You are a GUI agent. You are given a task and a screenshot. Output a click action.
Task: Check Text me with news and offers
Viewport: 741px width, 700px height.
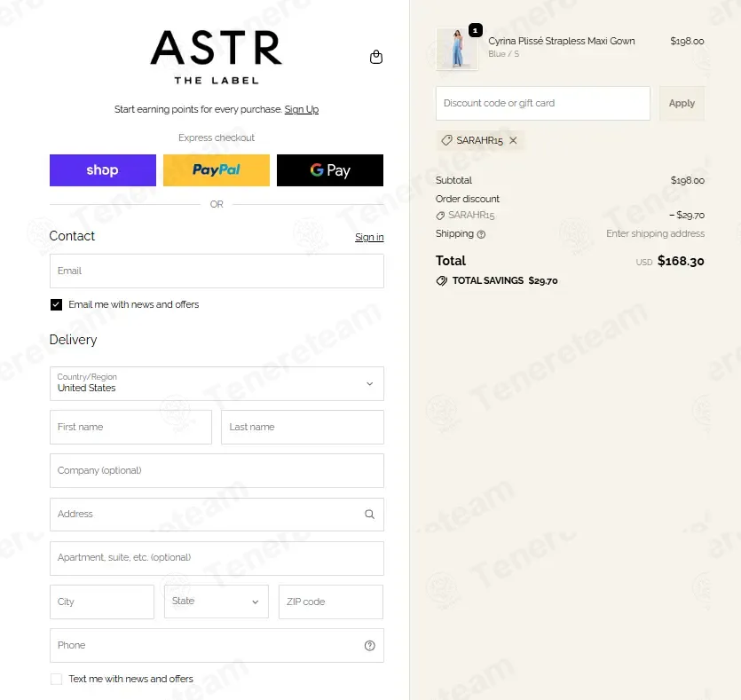point(56,680)
